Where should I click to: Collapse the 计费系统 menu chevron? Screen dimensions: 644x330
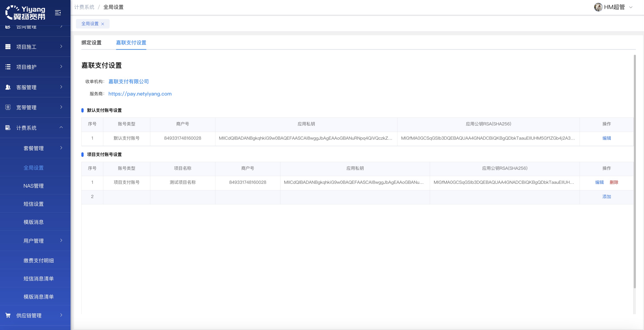(61, 127)
